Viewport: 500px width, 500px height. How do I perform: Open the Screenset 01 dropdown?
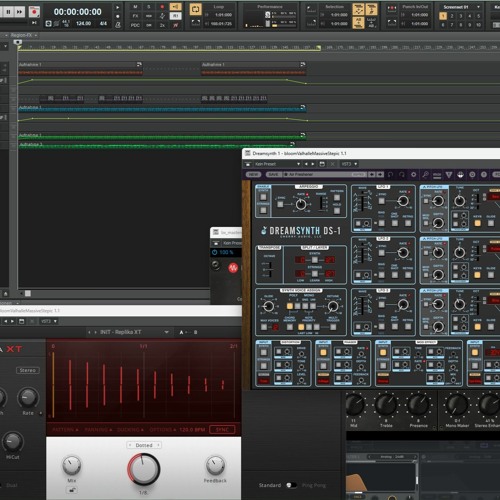(x=461, y=7)
